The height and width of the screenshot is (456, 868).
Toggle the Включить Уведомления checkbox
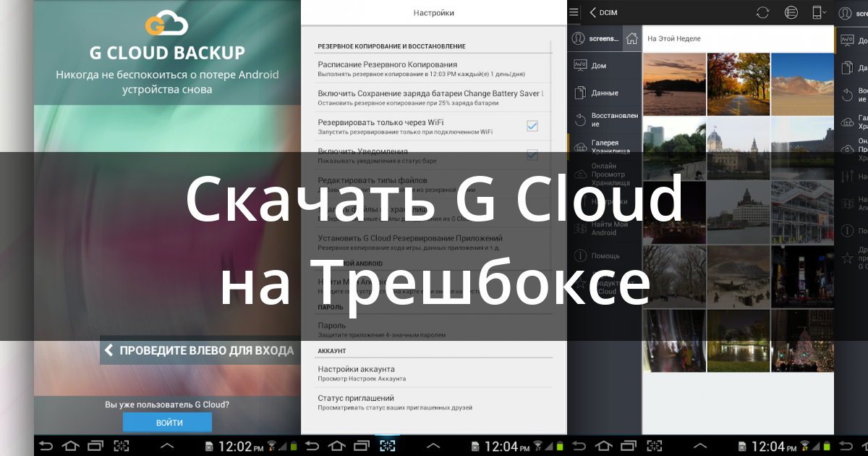point(532,155)
